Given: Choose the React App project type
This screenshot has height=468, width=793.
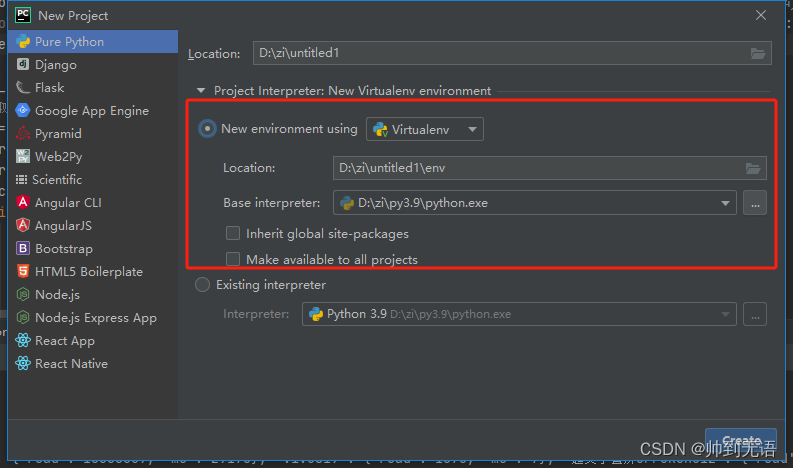Looking at the screenshot, I should [x=93, y=341].
